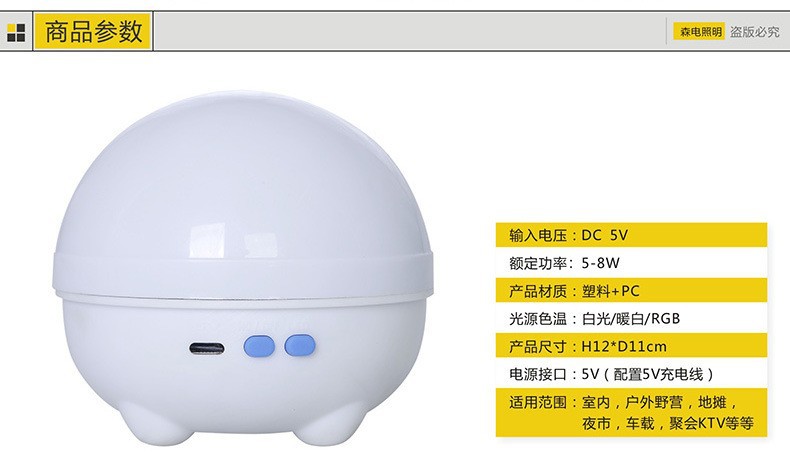Image resolution: width=790 pixels, height=471 pixels.
Task: Select the 电源接口 5V row
Action: (x=631, y=374)
